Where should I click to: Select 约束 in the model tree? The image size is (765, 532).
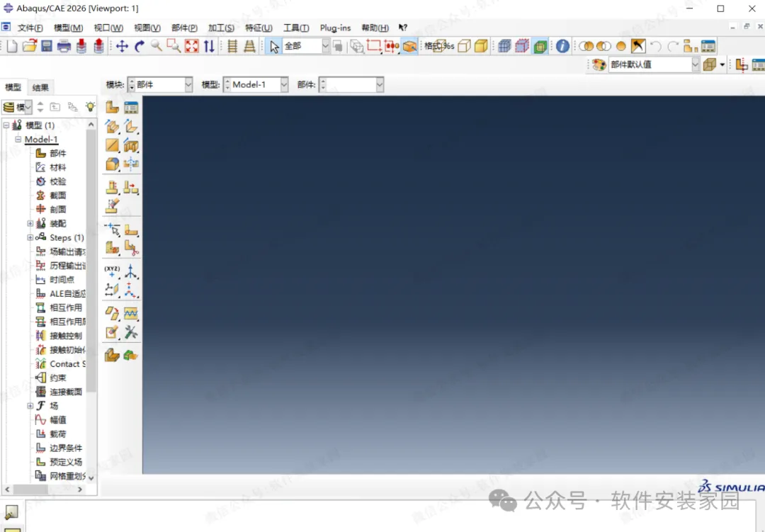(57, 378)
